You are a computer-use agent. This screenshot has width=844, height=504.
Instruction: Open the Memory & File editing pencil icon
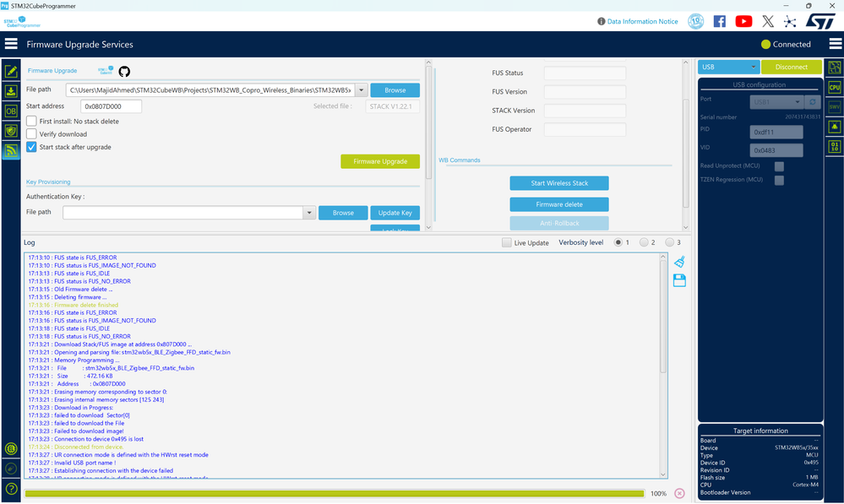[x=11, y=71]
